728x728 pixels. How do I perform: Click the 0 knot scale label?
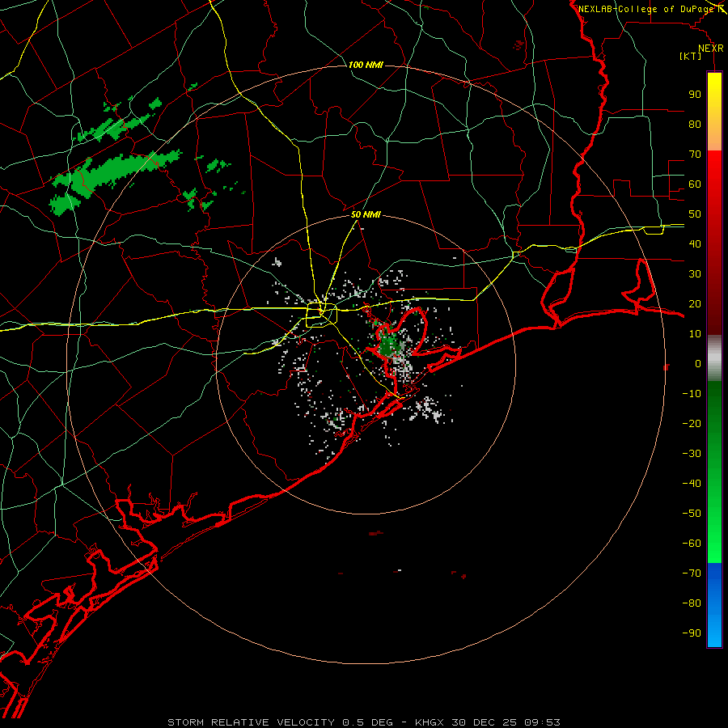(x=698, y=364)
